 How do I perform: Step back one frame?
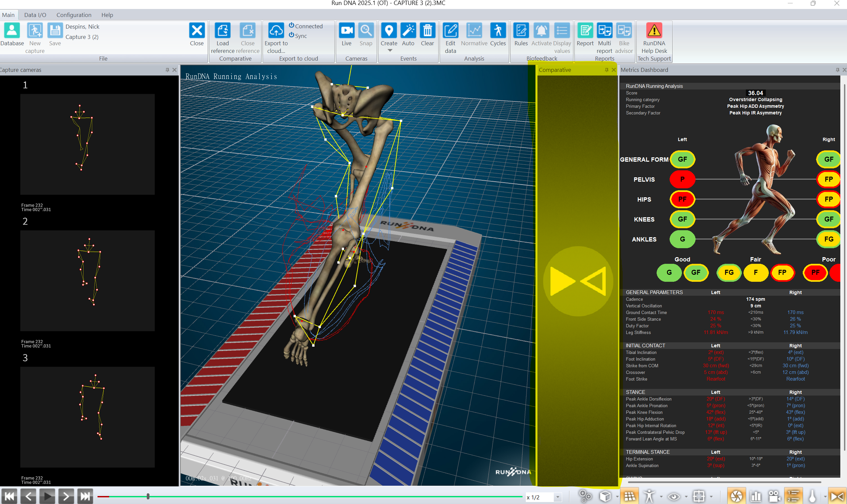coord(28,497)
